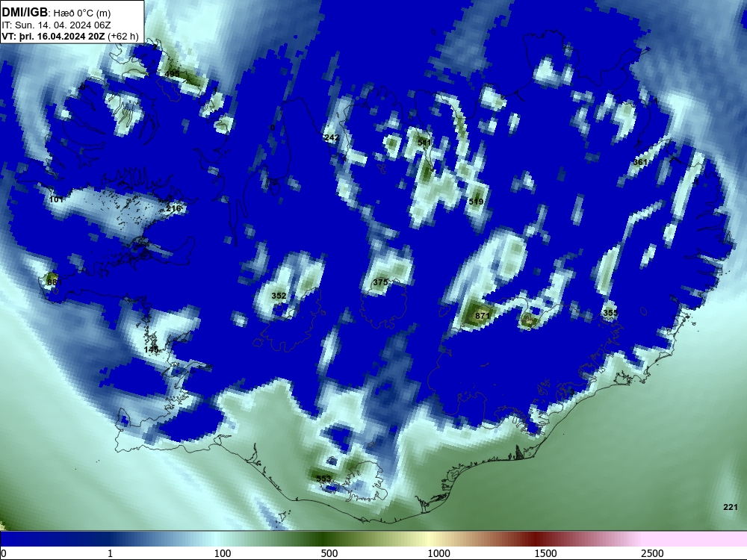
Task: Click the 2500 tick label on the legend
Action: [652, 553]
